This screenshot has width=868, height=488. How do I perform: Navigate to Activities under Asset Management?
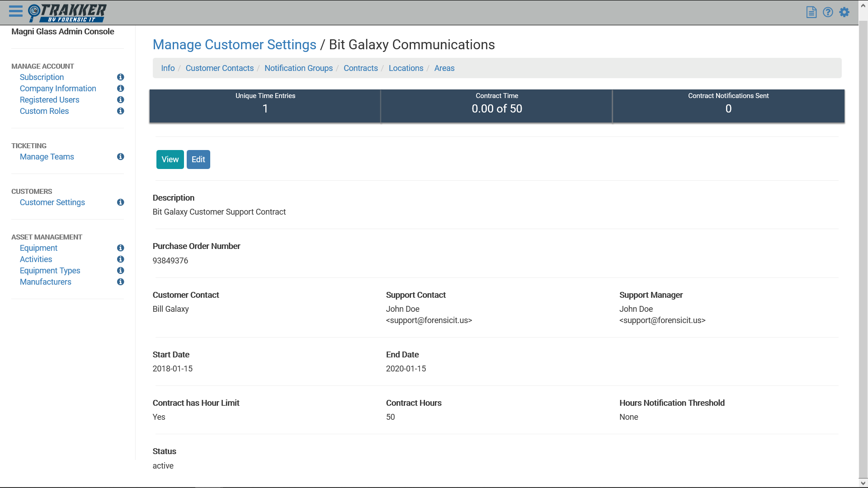(36, 259)
